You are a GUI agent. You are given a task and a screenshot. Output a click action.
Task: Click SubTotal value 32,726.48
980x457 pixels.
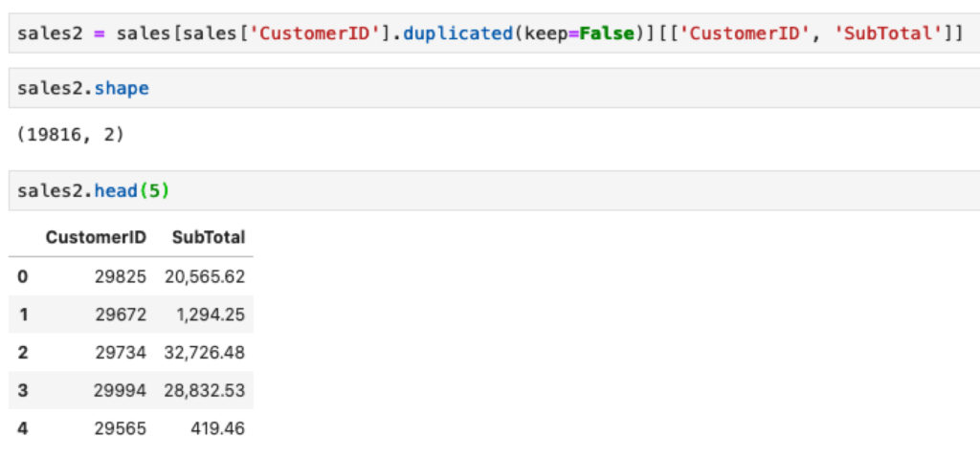(x=205, y=353)
